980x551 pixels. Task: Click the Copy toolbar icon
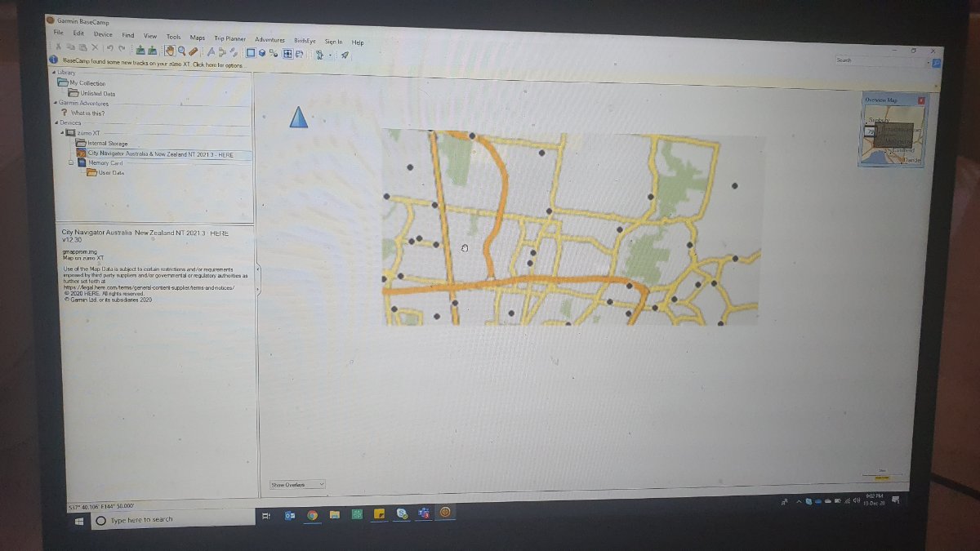tap(70, 47)
